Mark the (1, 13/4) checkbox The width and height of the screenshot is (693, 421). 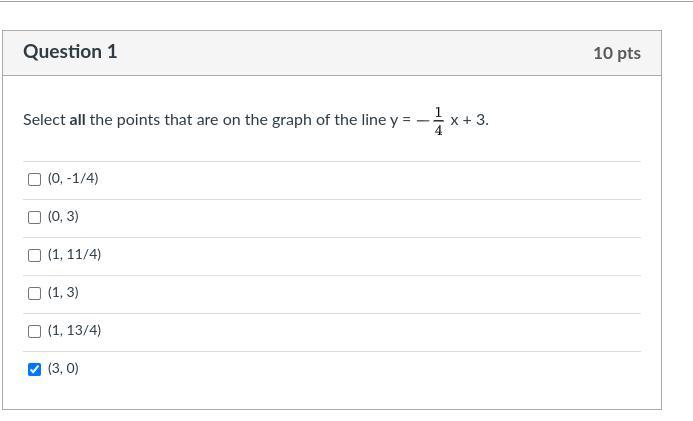point(35,332)
